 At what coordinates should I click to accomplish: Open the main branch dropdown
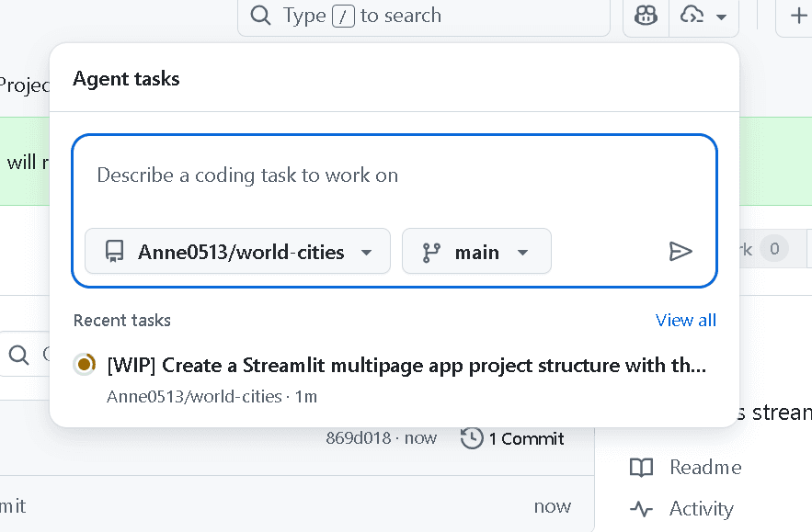[476, 252]
